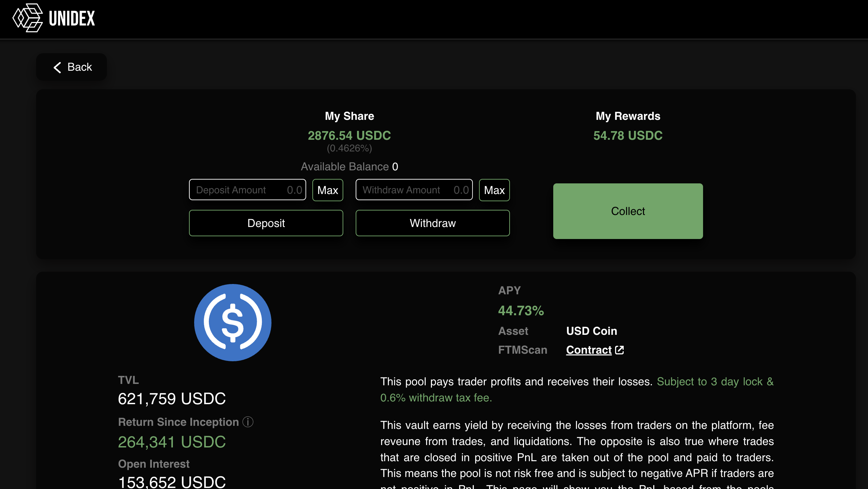Open the FTMScan Contract link
The height and width of the screenshot is (489, 868).
point(589,350)
